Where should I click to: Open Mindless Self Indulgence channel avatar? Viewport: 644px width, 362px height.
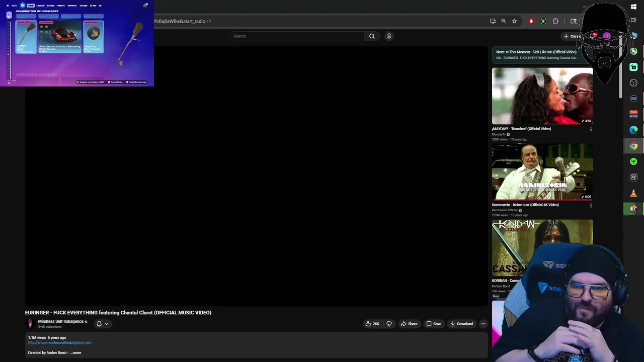pyautogui.click(x=30, y=324)
